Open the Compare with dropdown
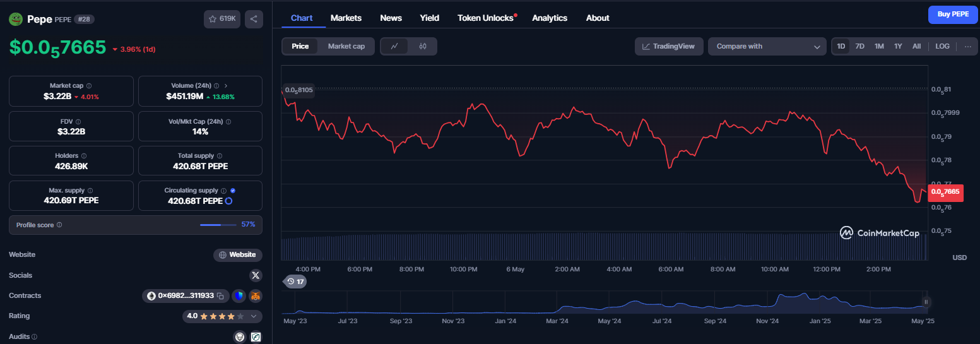 pyautogui.click(x=767, y=46)
